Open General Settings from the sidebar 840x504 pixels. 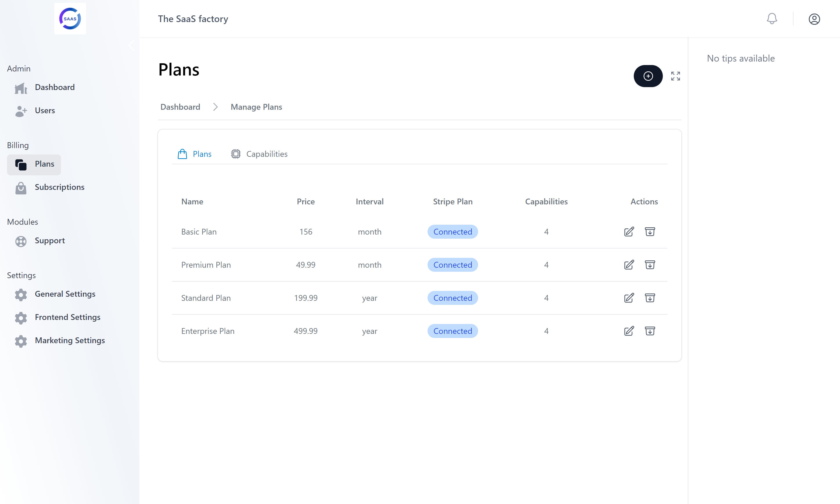tap(65, 294)
